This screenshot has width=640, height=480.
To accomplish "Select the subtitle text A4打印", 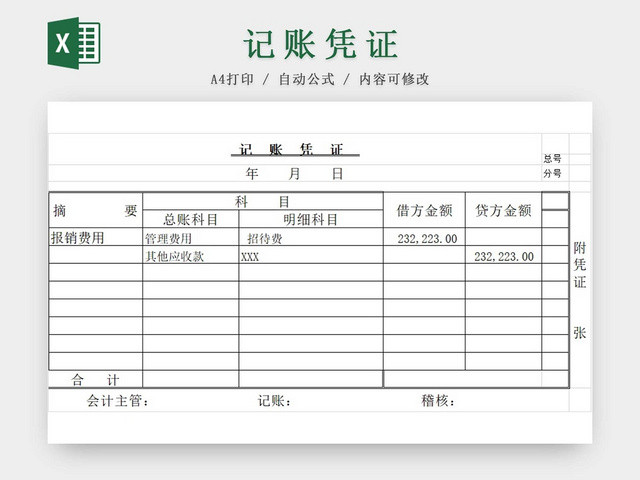I will tap(232, 79).
